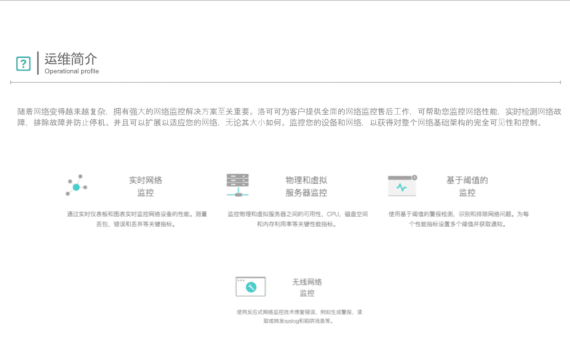Click the question mark icon beside 运维简介
This screenshot has height=360, width=570.
click(23, 64)
